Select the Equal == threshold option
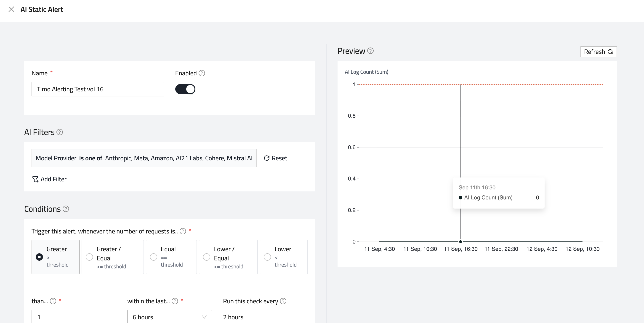This screenshot has height=323, width=644. click(x=154, y=257)
